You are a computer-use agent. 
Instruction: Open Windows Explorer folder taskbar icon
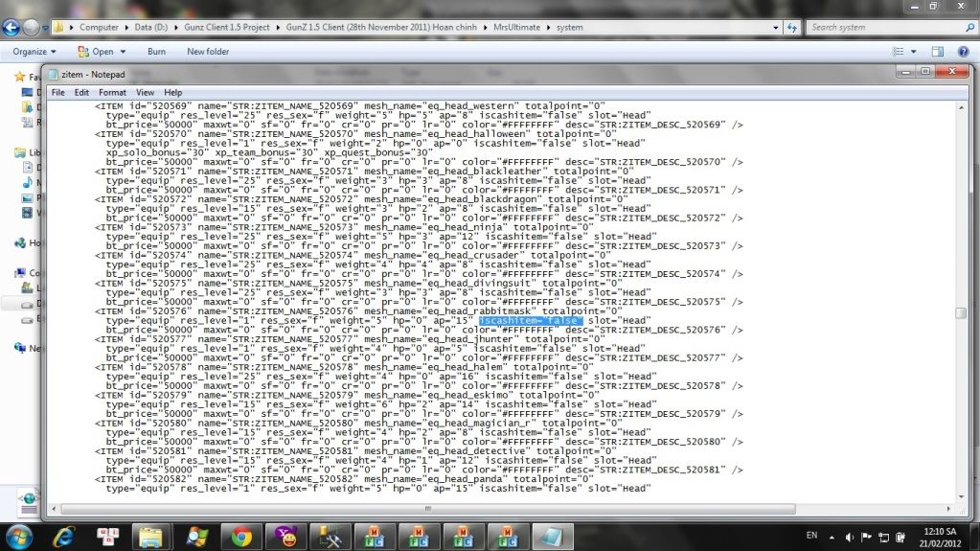152,536
